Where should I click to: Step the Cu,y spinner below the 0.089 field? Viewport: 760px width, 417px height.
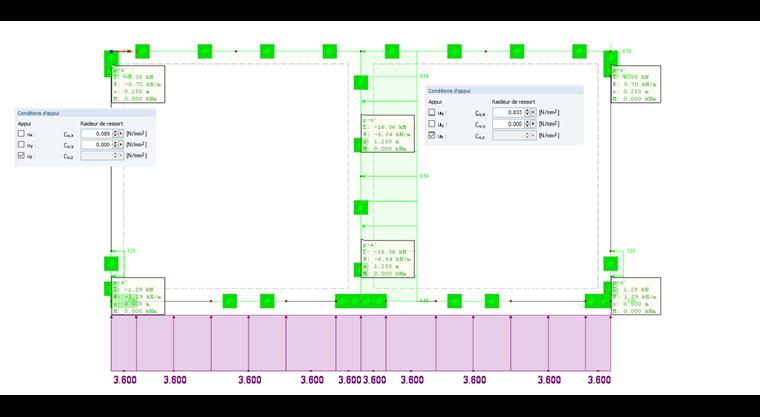[x=115, y=144]
